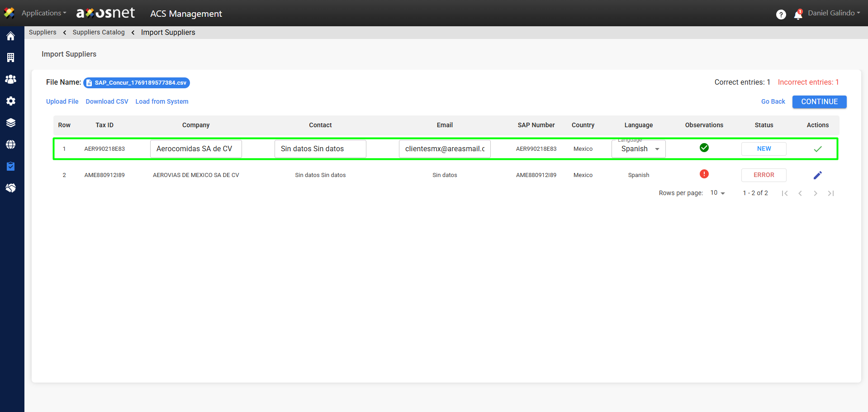Click the Company field Aerocomidas SA de CV

click(196, 149)
